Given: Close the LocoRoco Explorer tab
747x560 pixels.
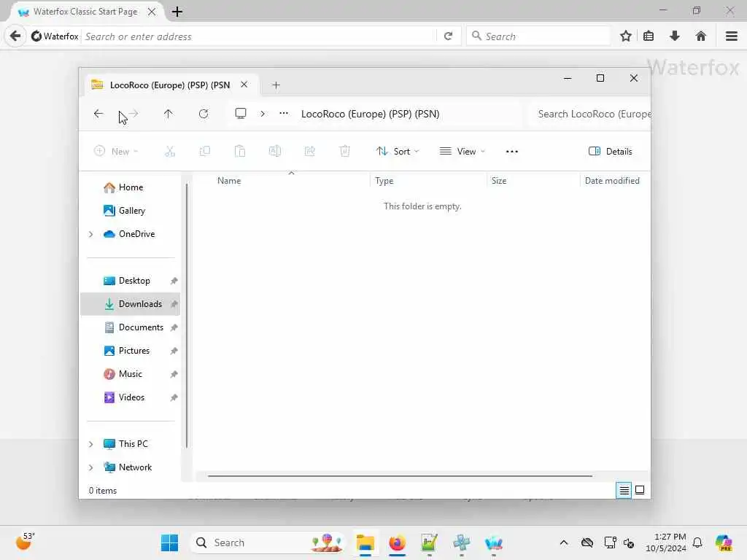Looking at the screenshot, I should (244, 85).
